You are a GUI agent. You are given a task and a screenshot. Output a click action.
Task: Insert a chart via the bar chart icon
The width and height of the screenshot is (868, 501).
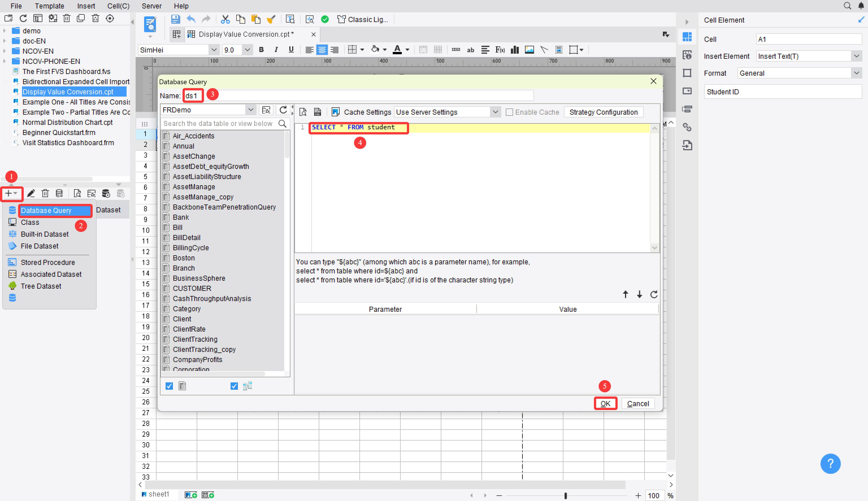click(x=515, y=50)
